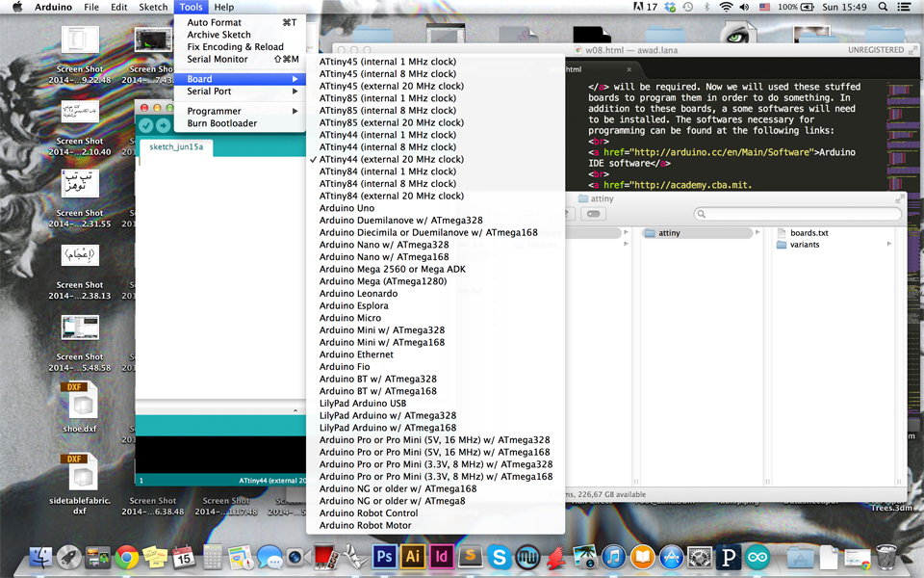Viewport: 924px width, 578px height.
Task: Launch InDesign from the dock
Action: (441, 557)
